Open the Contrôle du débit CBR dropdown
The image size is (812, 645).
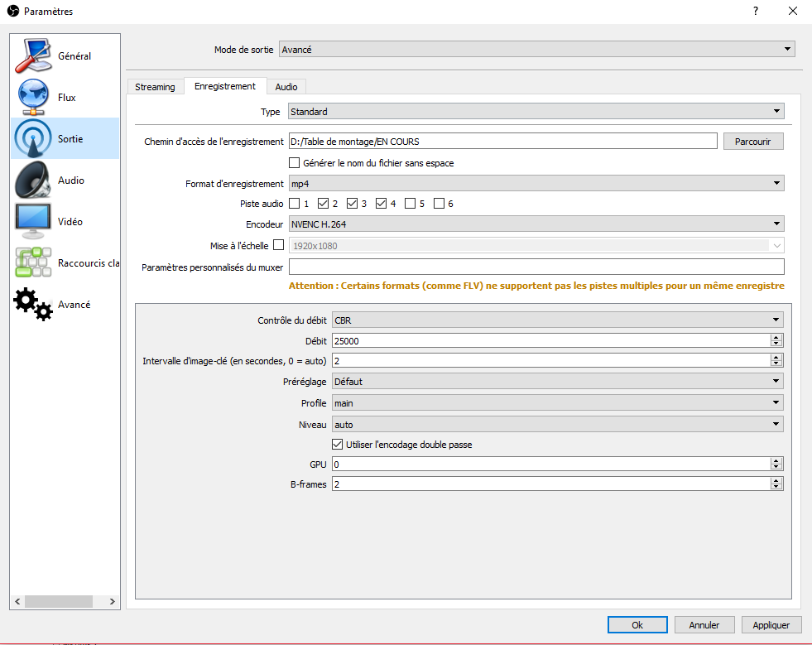tap(558, 320)
